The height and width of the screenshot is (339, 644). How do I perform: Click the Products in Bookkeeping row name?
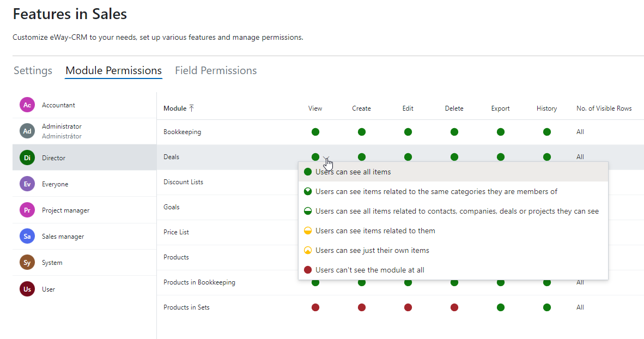(x=199, y=282)
